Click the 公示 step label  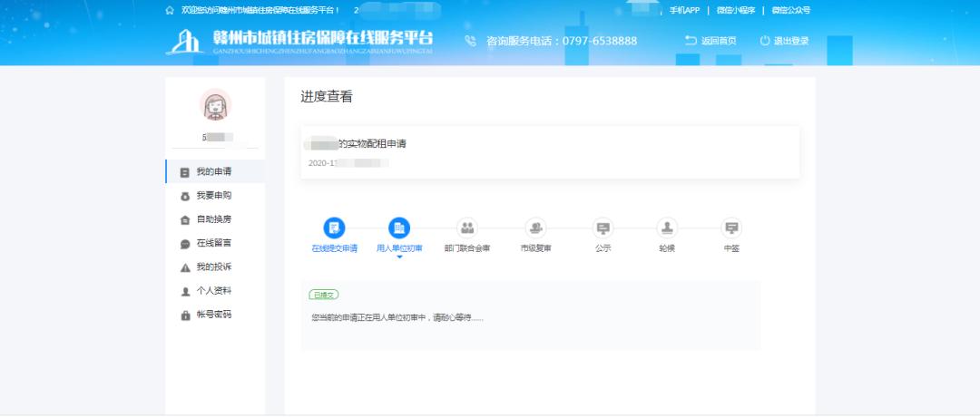tap(603, 248)
